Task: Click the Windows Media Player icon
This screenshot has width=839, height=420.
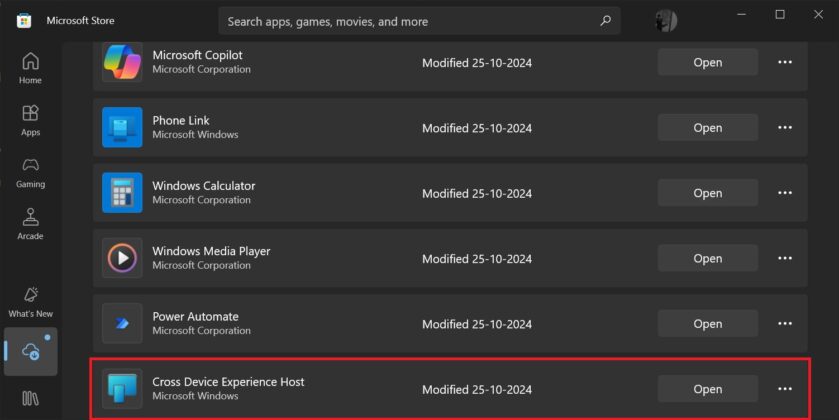Action: [122, 258]
